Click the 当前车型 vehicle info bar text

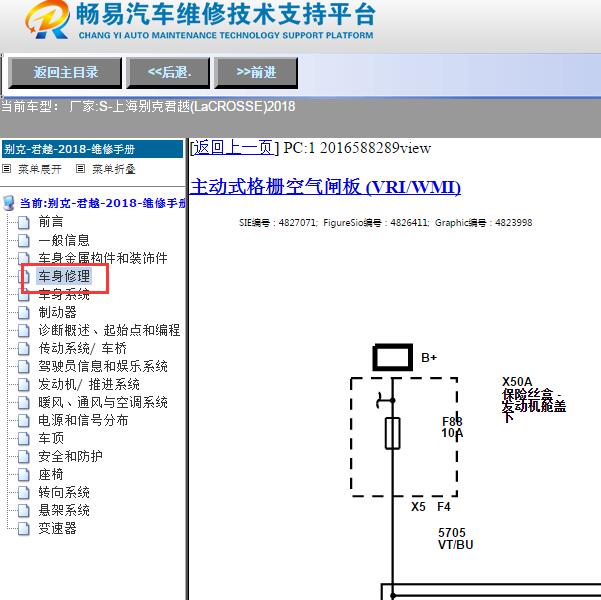click(148, 106)
